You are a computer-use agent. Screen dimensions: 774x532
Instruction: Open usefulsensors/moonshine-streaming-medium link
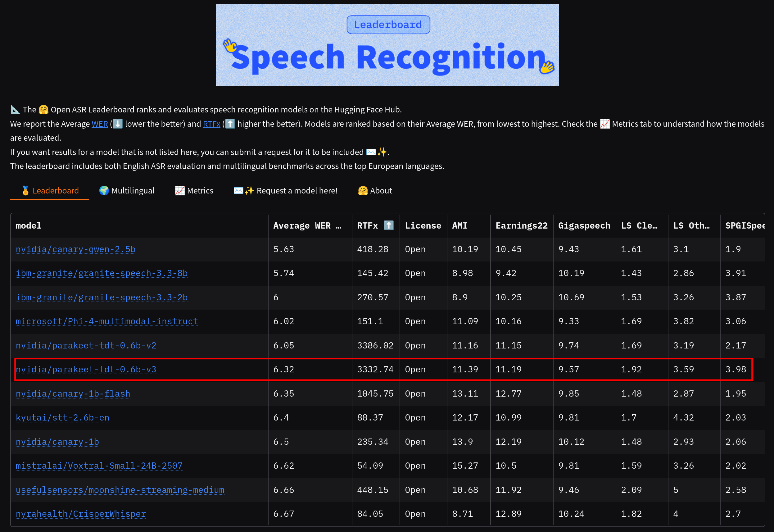coord(120,490)
